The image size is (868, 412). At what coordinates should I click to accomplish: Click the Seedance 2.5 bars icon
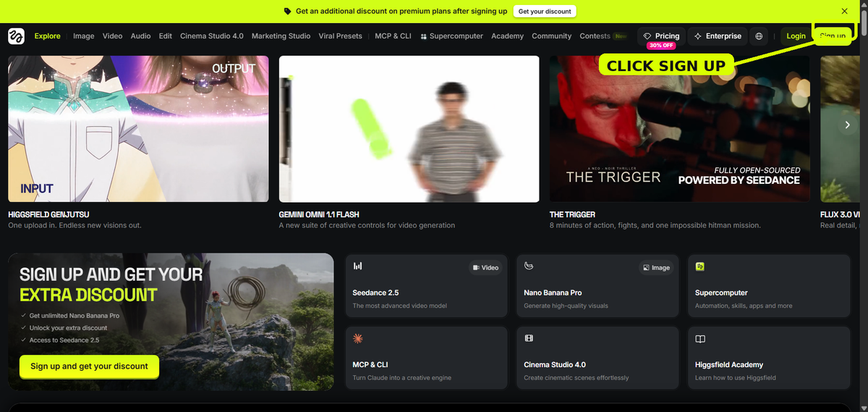(357, 266)
